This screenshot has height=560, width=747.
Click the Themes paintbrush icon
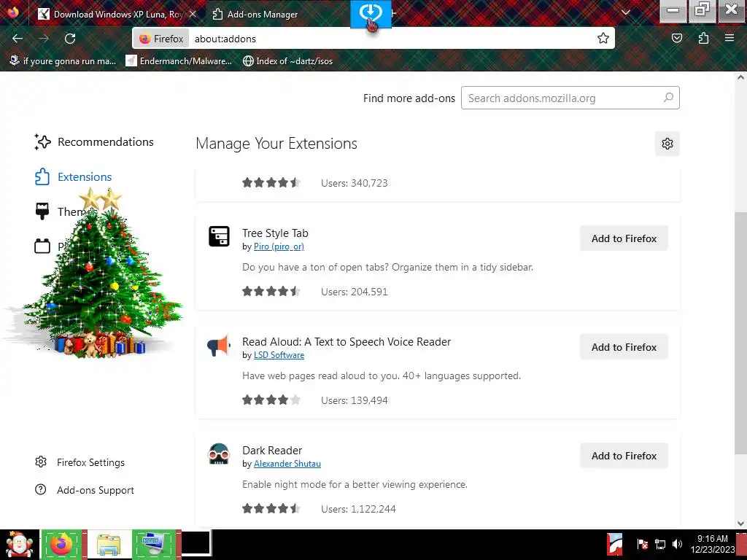point(42,211)
